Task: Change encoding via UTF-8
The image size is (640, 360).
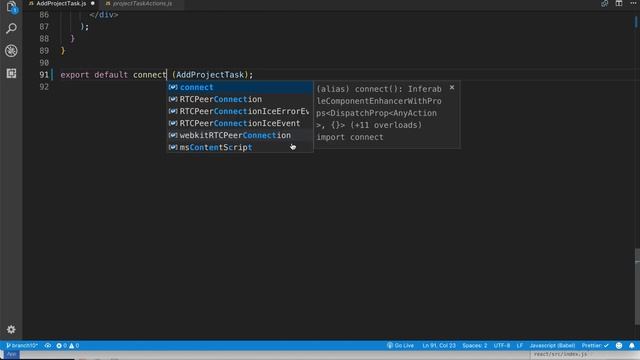Action: point(502,345)
